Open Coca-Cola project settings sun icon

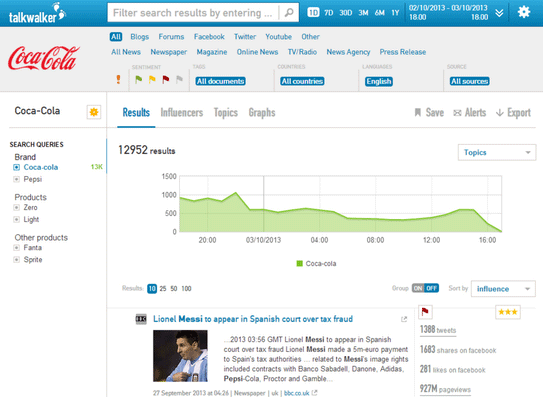pos(94,112)
